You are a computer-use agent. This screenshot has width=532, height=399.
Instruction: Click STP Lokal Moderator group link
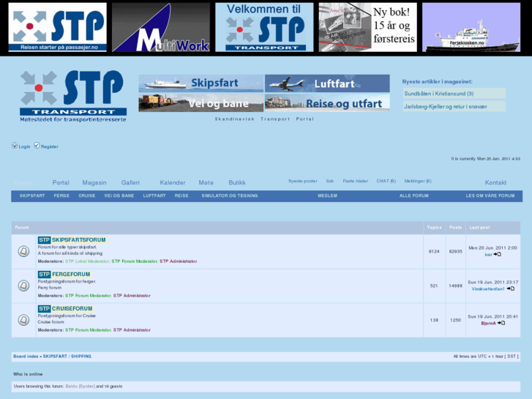click(87, 261)
